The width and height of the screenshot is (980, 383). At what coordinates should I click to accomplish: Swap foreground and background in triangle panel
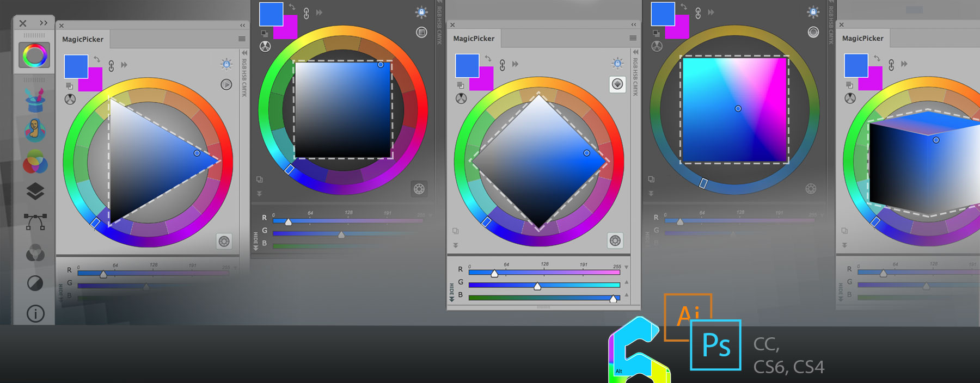96,59
